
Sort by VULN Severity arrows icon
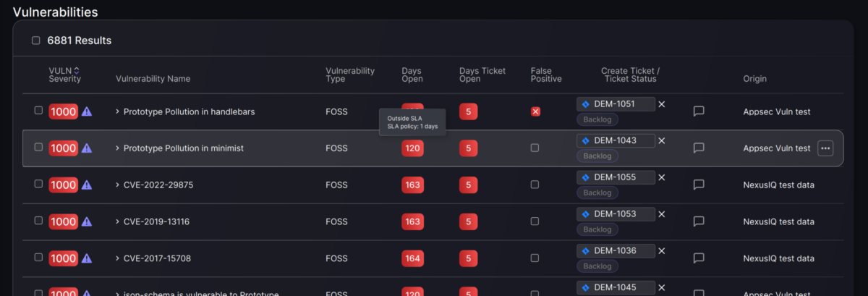[x=77, y=70]
